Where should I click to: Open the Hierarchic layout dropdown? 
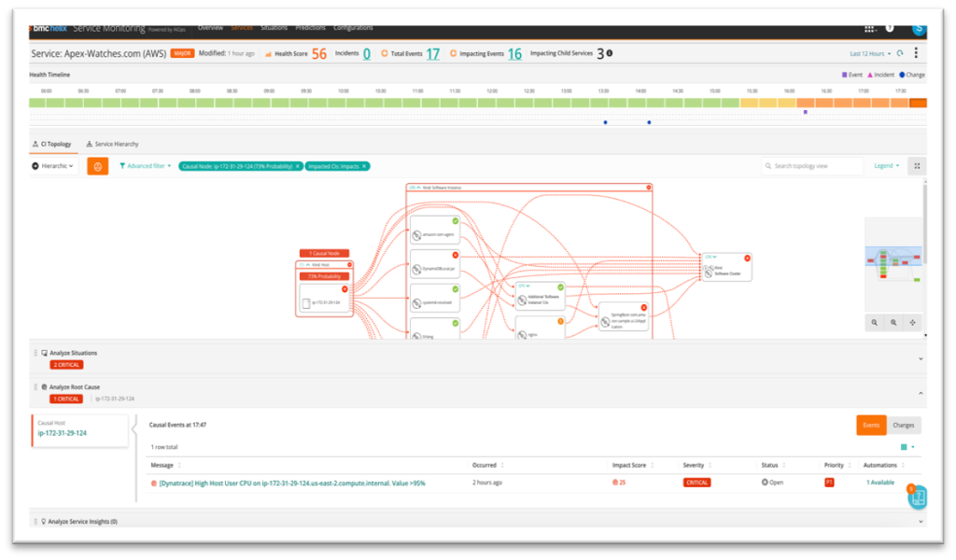pyautogui.click(x=53, y=166)
